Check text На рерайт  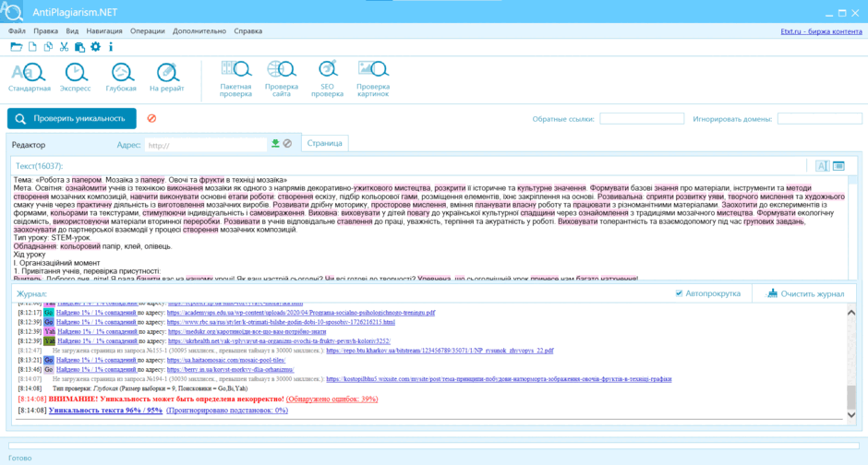(x=166, y=77)
